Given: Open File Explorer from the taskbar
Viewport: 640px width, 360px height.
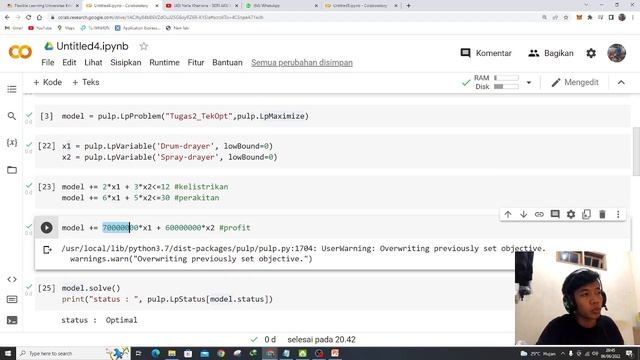Looking at the screenshot, I should 172,353.
